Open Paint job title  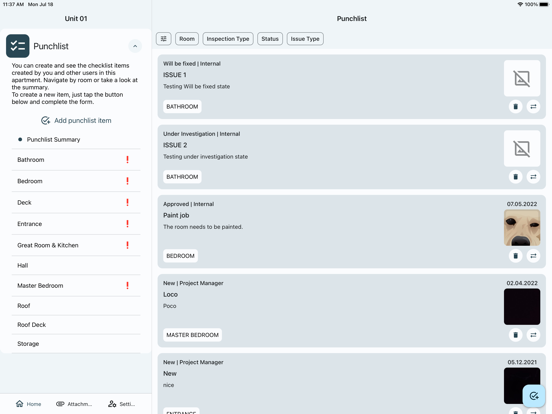(x=176, y=215)
